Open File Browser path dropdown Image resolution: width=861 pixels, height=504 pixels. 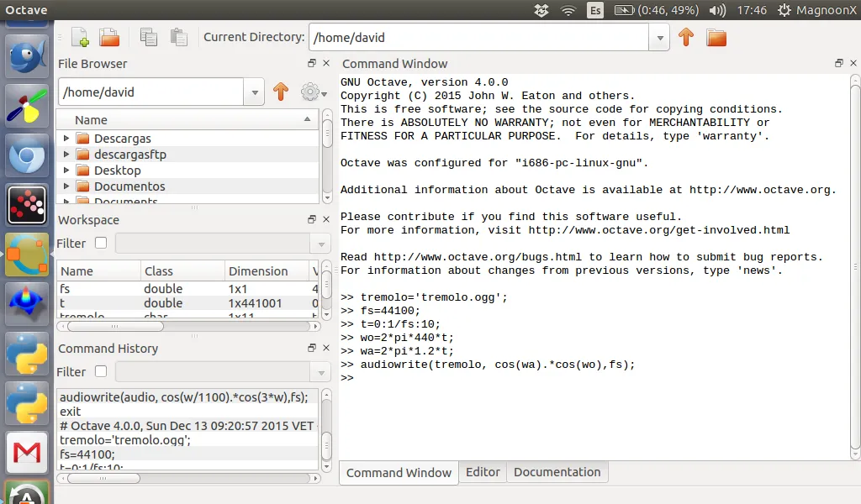pos(255,92)
